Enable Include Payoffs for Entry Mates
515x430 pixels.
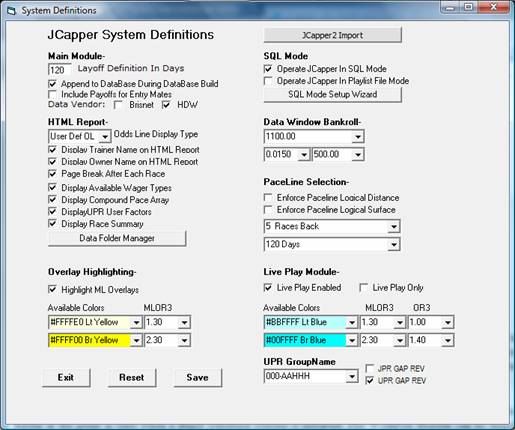click(x=52, y=94)
